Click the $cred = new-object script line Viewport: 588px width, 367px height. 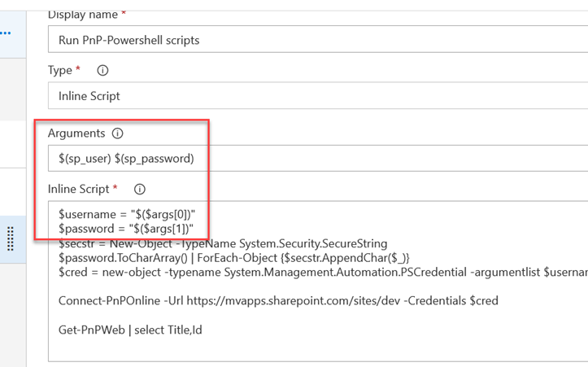[x=317, y=273]
